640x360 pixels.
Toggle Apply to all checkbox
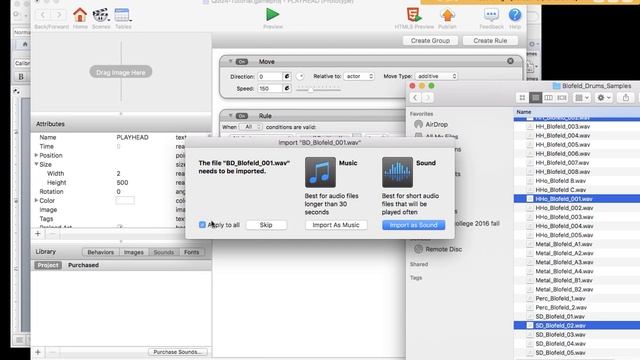click(x=202, y=225)
